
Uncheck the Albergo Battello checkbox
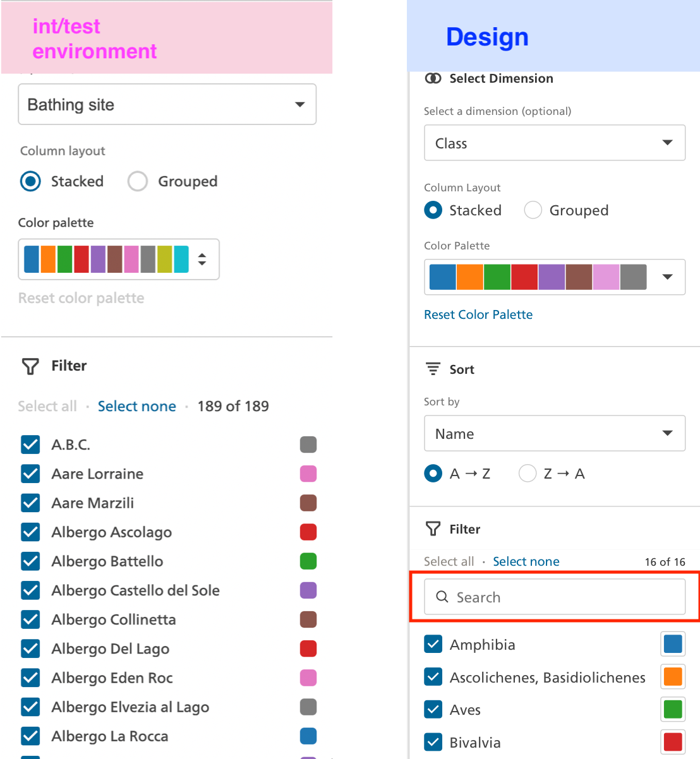[30, 561]
